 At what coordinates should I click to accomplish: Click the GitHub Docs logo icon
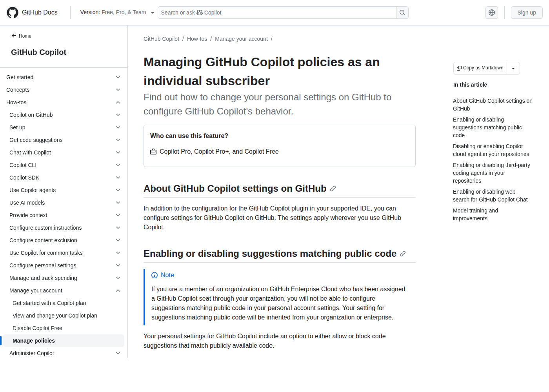[12, 12]
